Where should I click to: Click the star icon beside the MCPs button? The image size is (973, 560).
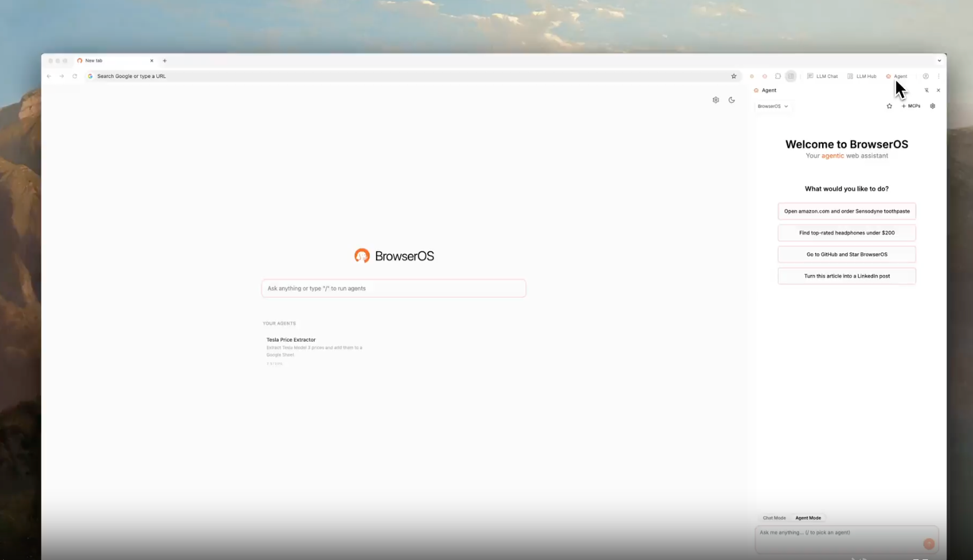click(x=889, y=106)
